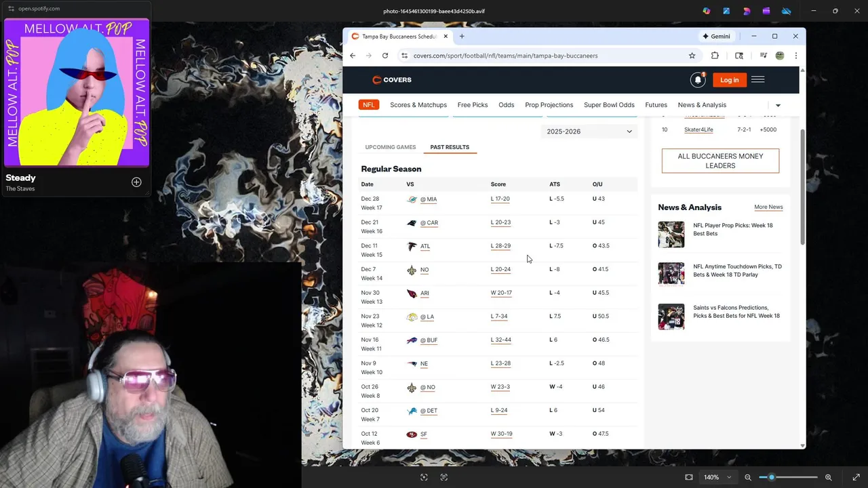Toggle fit-to-window in Photos viewer
This screenshot has height=488, width=868.
689,477
